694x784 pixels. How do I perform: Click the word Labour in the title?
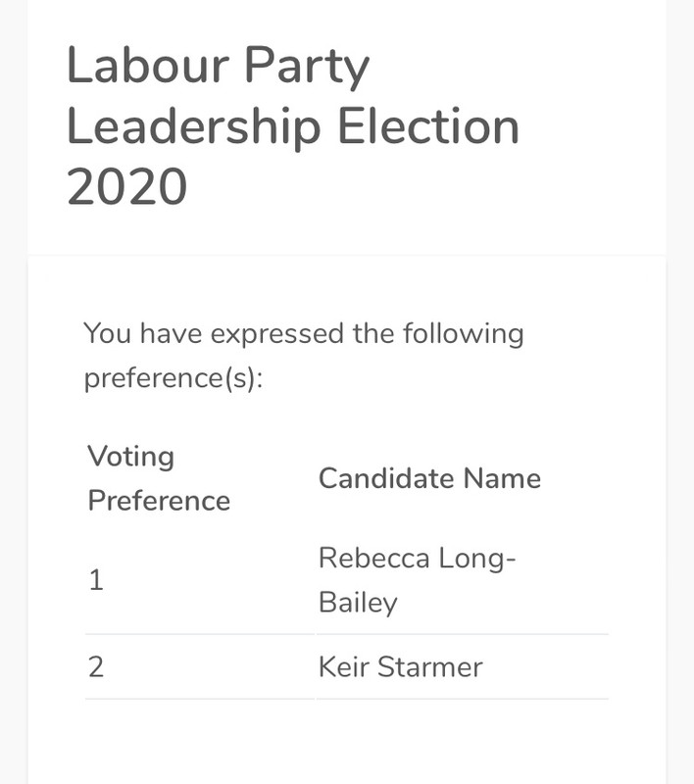pos(147,68)
